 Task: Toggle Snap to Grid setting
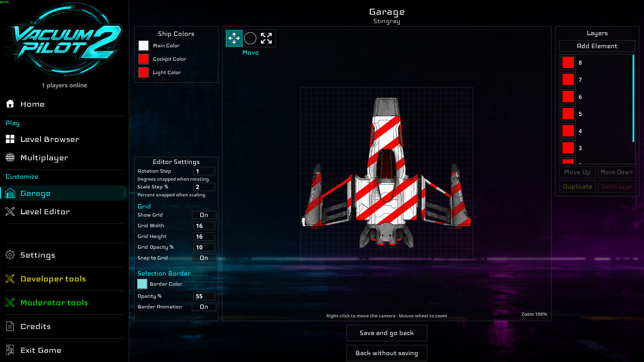point(204,258)
